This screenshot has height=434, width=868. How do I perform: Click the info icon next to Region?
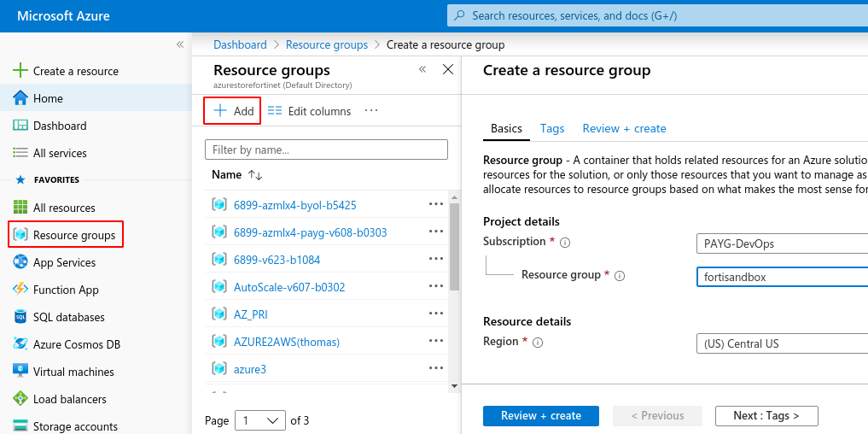click(538, 343)
